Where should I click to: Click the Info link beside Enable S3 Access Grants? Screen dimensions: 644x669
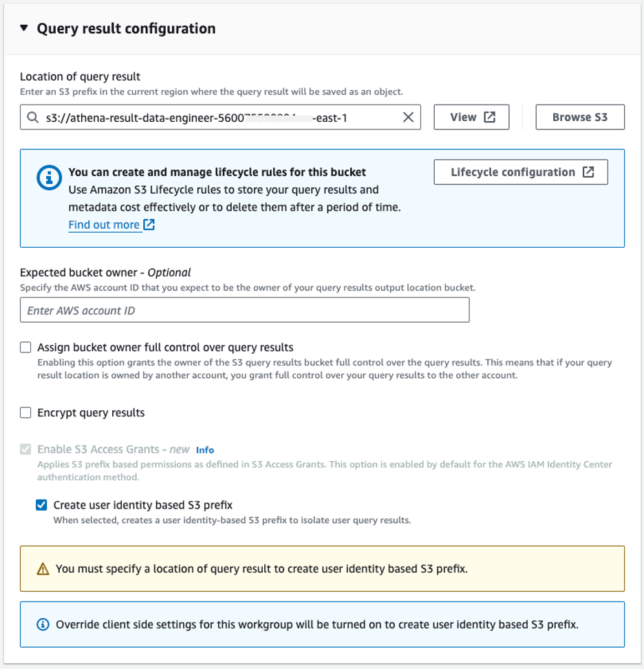[204, 449]
